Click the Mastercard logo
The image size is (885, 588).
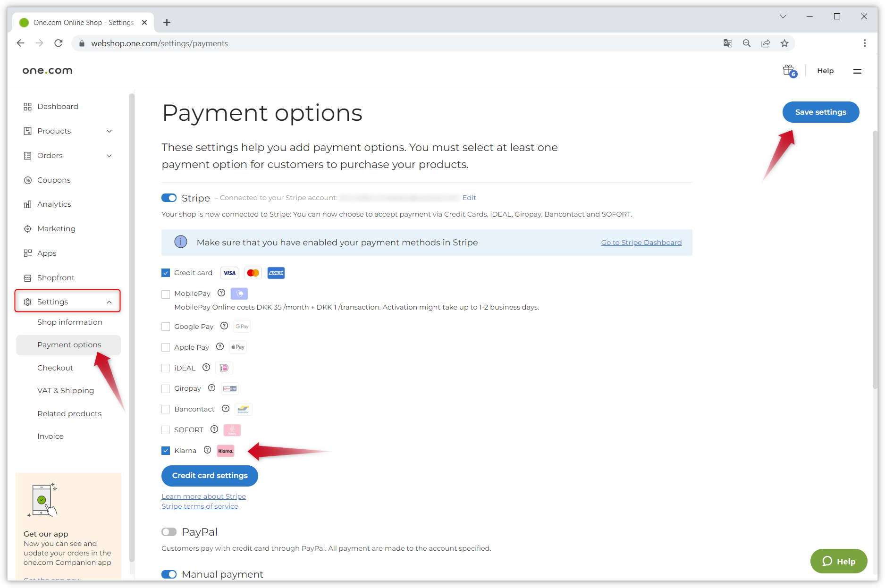pyautogui.click(x=253, y=273)
